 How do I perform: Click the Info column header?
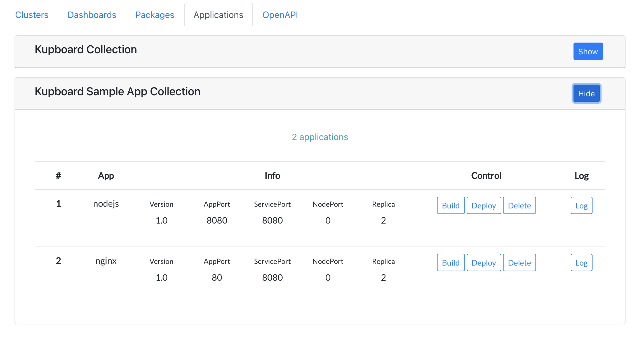(x=272, y=176)
